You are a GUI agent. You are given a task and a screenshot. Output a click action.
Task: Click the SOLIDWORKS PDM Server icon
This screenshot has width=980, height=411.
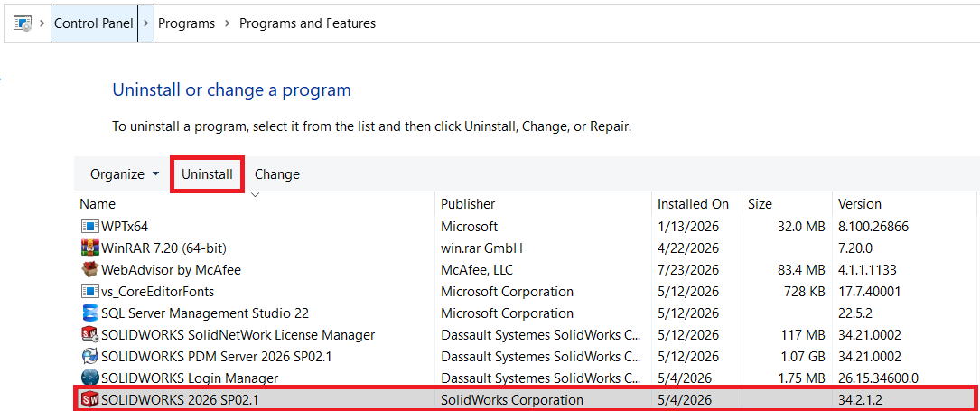(90, 356)
